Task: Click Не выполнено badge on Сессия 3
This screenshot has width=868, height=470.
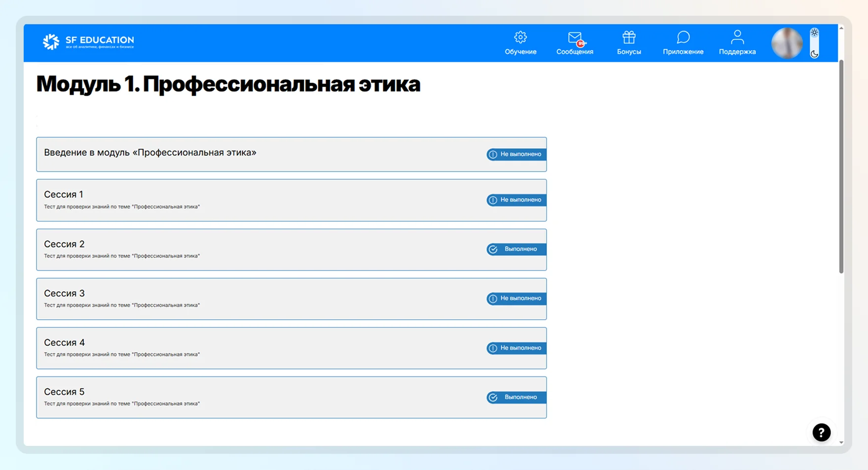Action: tap(516, 298)
